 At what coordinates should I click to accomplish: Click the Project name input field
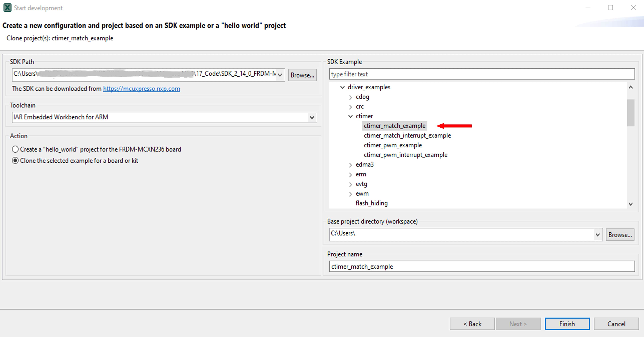[482, 266]
